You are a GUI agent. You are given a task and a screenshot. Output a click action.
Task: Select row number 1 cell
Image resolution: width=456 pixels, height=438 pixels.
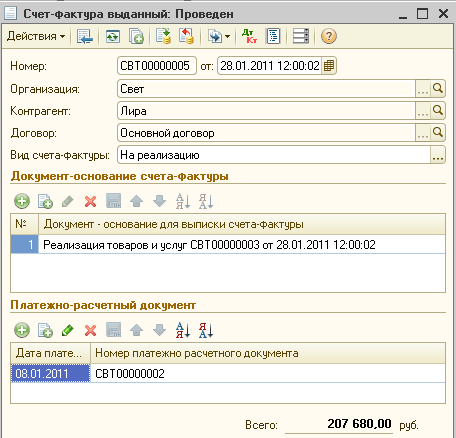point(25,245)
